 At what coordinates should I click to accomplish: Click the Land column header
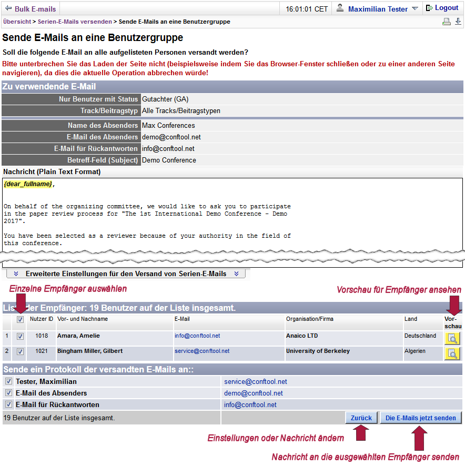click(x=411, y=319)
